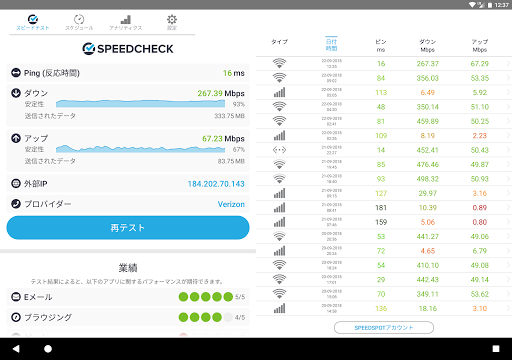This screenshot has height=360, width=512.
Task: Open the Eメール performance rating row
Action: pos(128,297)
